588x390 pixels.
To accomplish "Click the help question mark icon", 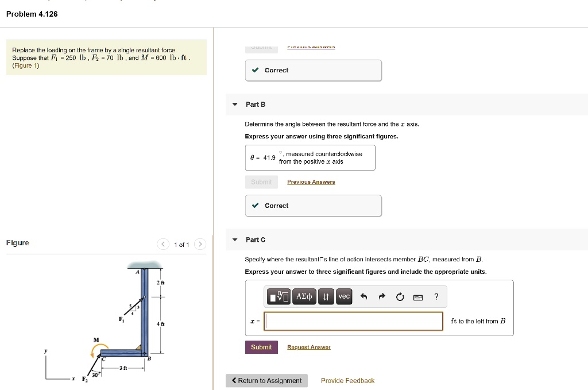I will 436,296.
